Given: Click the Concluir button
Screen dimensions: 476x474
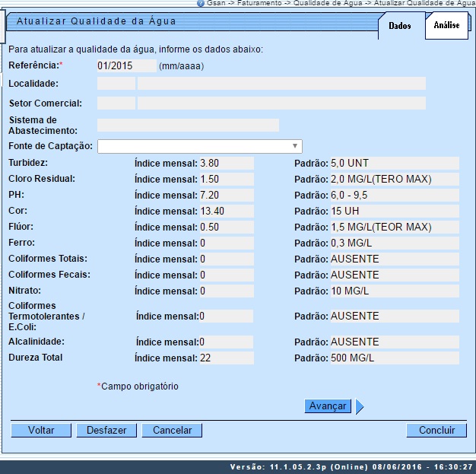Looking at the screenshot, I should (436, 431).
